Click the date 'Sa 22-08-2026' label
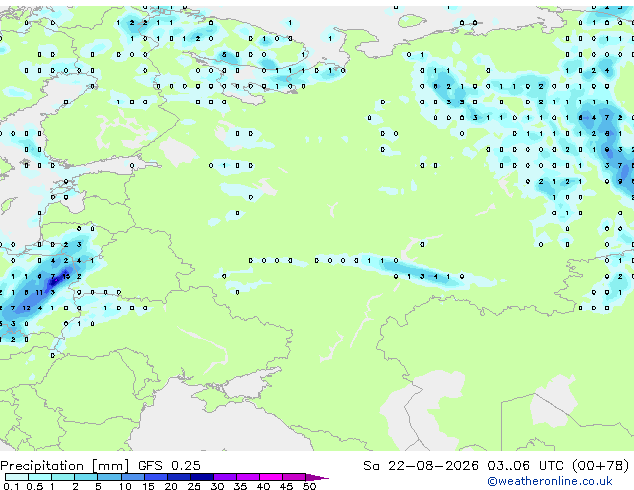This screenshot has height=490, width=634. click(421, 466)
